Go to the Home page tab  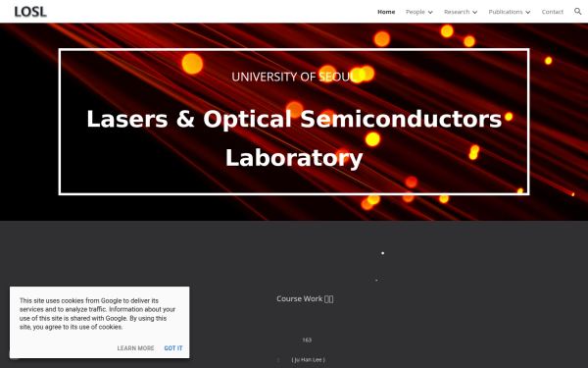(386, 12)
